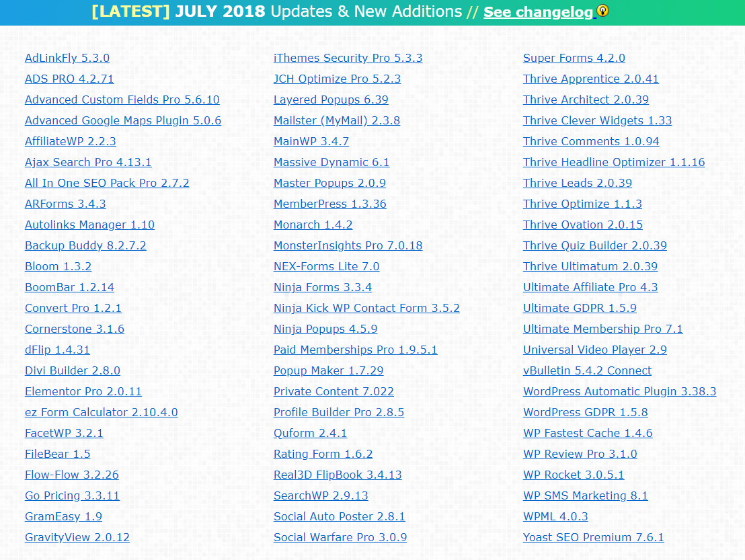This screenshot has height=560, width=745.
Task: Open Mailster (MyMail) 2.3.8
Action: (336, 120)
